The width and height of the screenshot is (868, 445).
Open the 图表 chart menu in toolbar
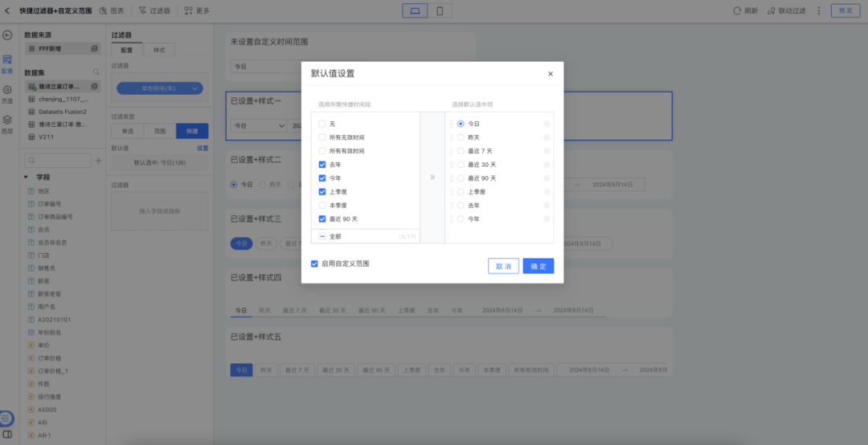tap(111, 10)
